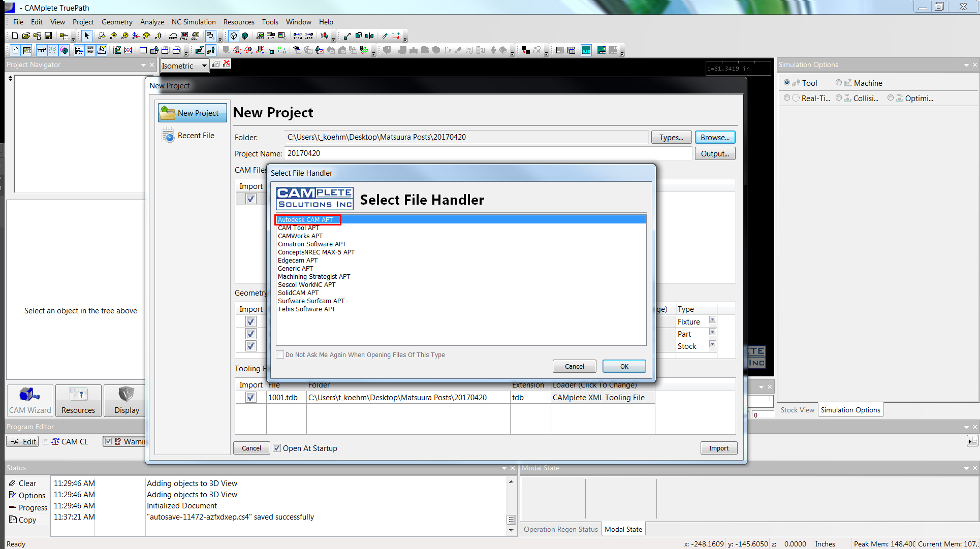Open the Part type dropdown
Viewport: 980px width, 549px height.
coord(713,332)
